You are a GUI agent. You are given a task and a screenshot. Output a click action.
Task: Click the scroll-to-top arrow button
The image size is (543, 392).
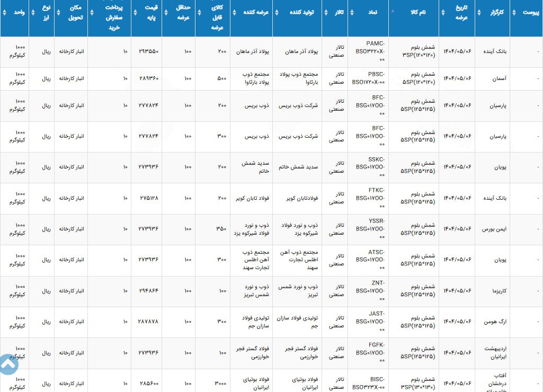[10, 364]
